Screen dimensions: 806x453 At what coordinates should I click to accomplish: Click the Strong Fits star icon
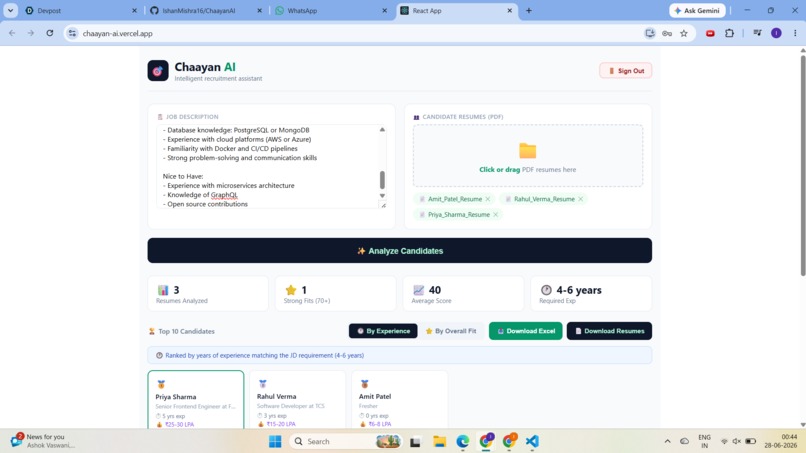click(x=291, y=290)
